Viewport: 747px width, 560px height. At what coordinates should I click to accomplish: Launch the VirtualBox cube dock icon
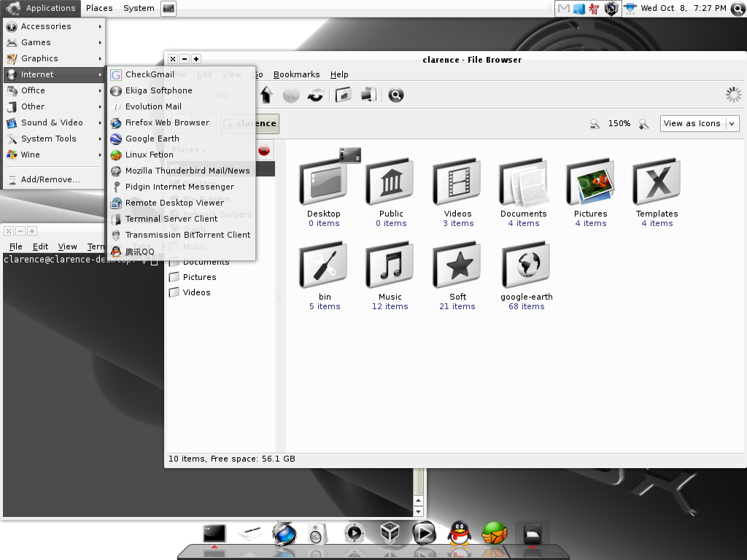click(390, 532)
